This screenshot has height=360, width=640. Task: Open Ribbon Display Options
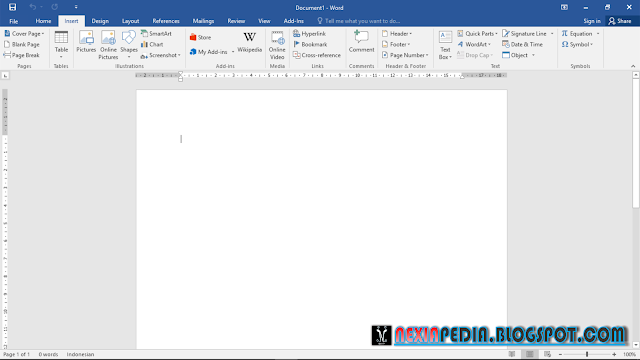(x=564, y=7)
